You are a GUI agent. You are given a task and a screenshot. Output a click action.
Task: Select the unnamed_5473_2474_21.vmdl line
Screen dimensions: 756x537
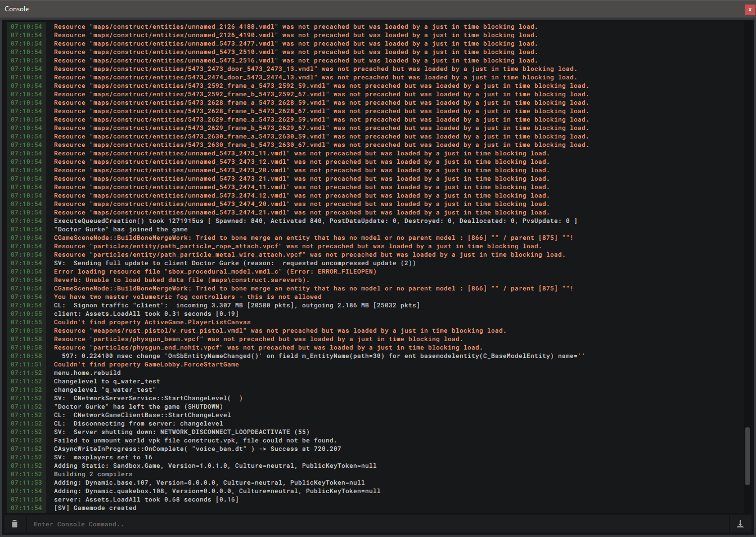click(x=302, y=212)
